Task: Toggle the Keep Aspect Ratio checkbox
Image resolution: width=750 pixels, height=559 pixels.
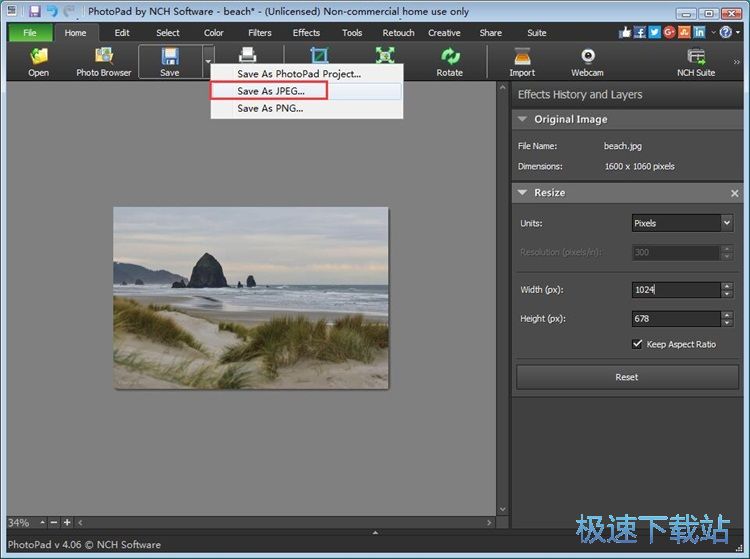Action: point(637,344)
